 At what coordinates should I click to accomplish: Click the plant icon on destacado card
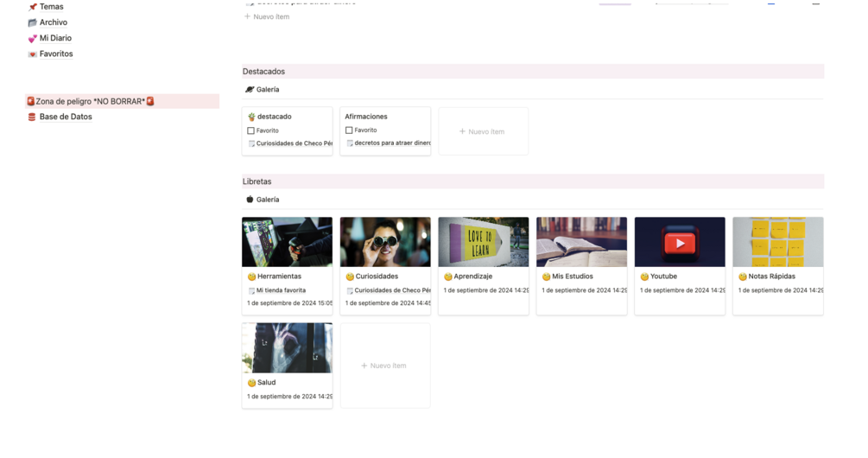251,117
